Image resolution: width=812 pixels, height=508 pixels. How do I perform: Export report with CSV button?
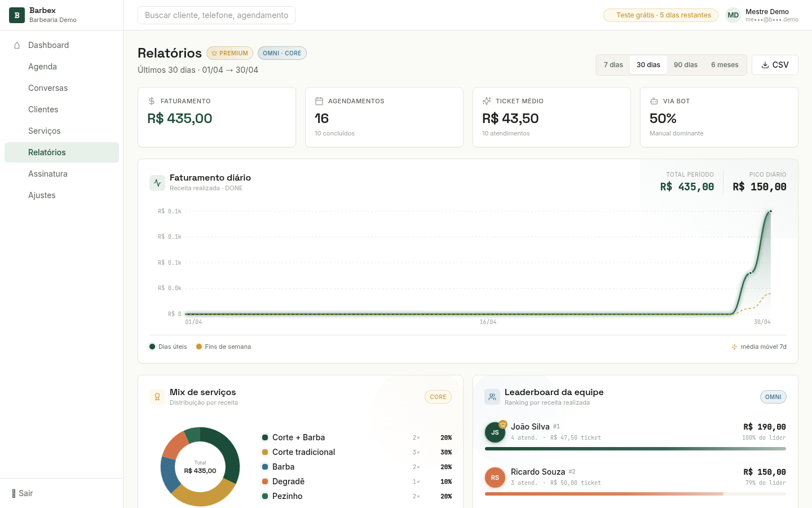click(x=775, y=65)
